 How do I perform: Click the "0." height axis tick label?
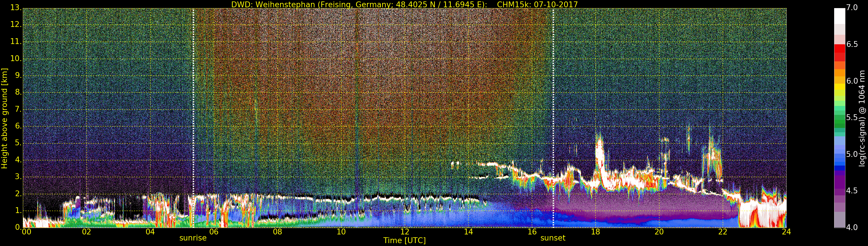click(x=19, y=227)
